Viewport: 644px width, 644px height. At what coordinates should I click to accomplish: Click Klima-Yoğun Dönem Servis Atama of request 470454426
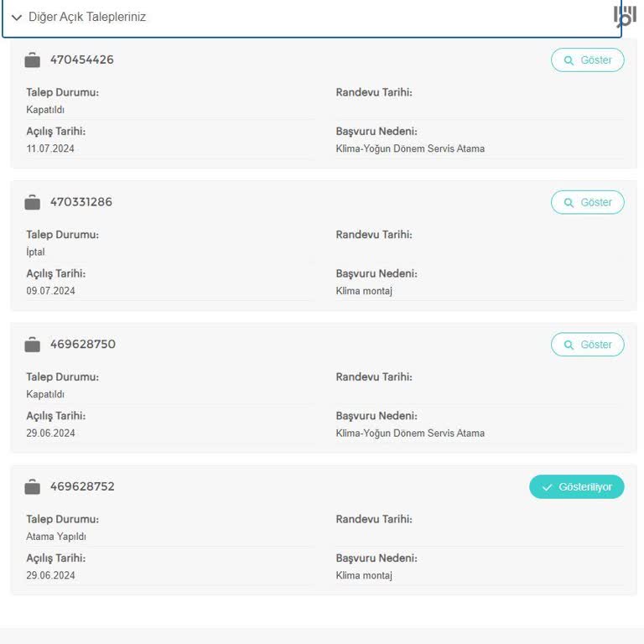point(410,148)
